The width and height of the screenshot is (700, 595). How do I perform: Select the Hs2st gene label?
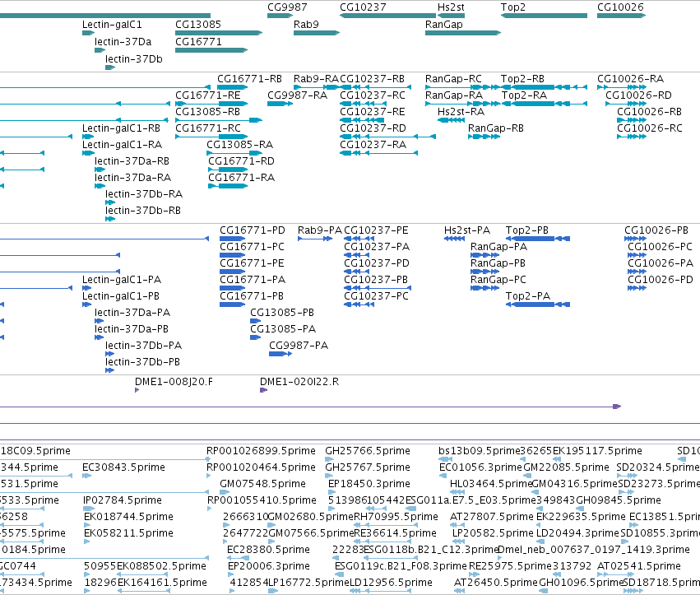tap(451, 7)
